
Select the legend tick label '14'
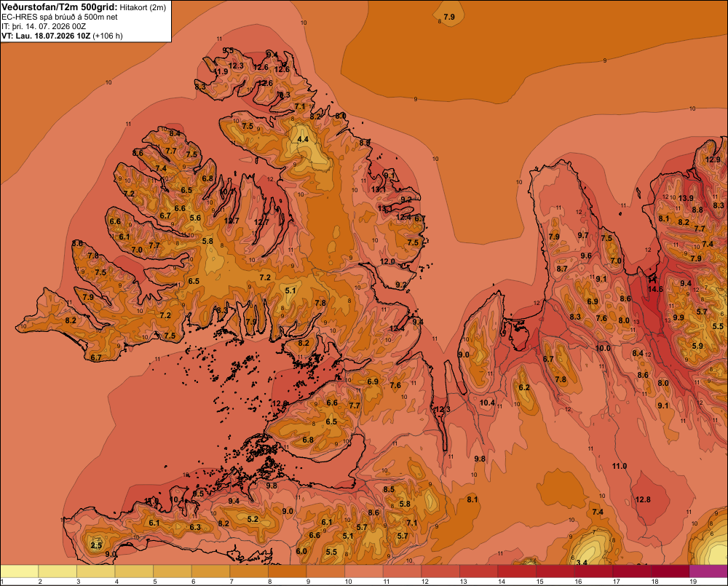[502, 582]
